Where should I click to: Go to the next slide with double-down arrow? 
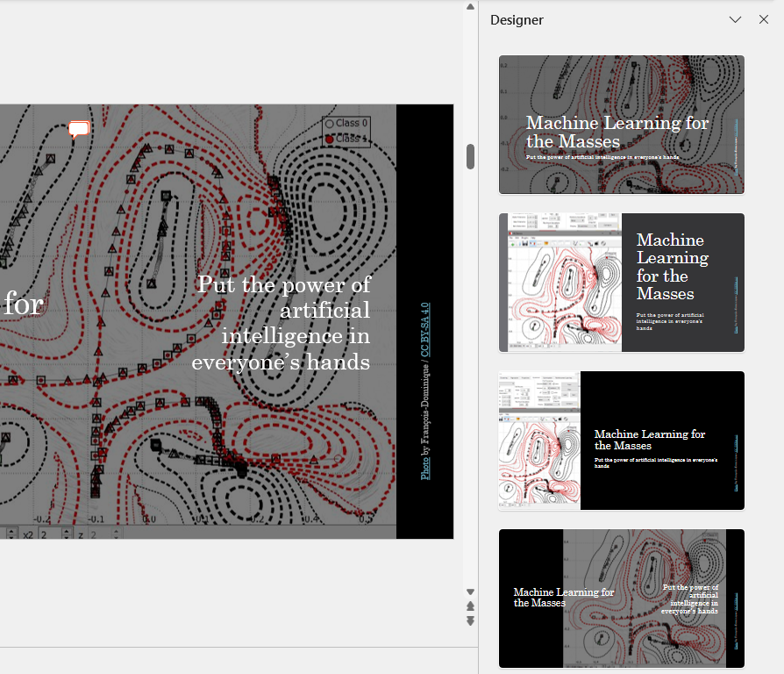tap(470, 620)
